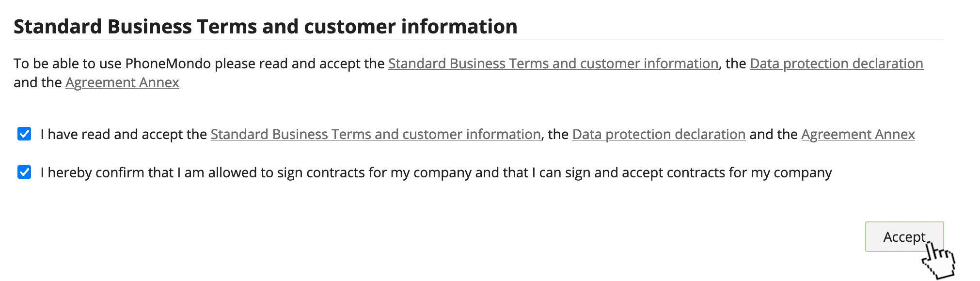Viewport: 980px width, 281px height.
Task: Click the bold page heading at the top
Action: pos(265,27)
